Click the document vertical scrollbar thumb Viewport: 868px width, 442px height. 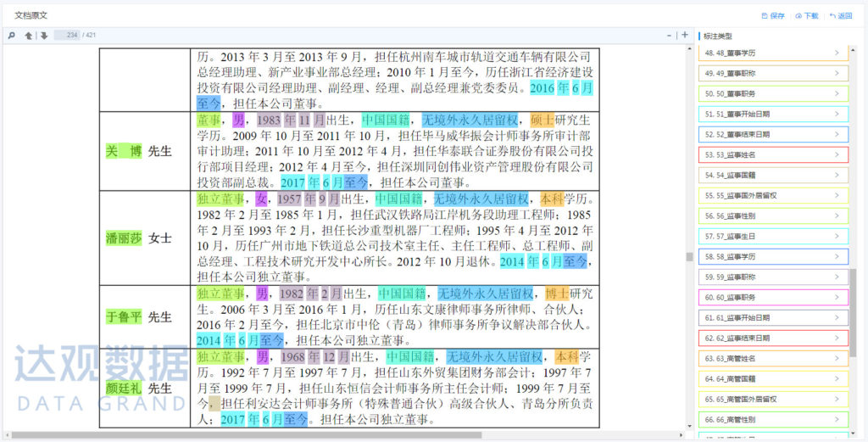(689, 256)
